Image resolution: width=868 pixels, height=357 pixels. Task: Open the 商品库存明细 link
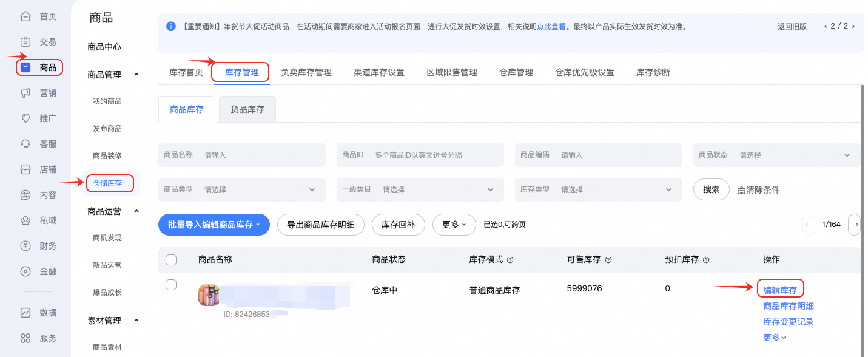789,306
